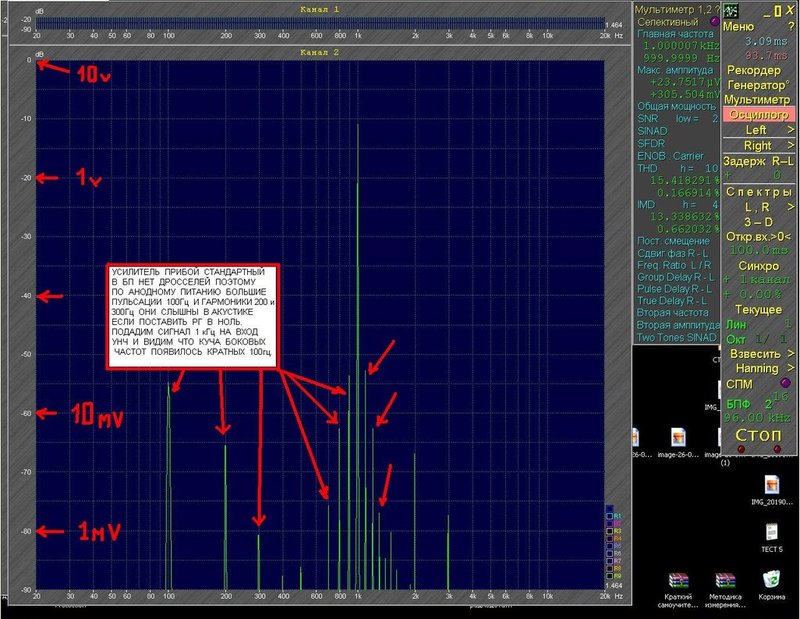Viewport: 800px width, 619px height.
Task: Open the IMG_2019 image file icon
Action: click(771, 484)
